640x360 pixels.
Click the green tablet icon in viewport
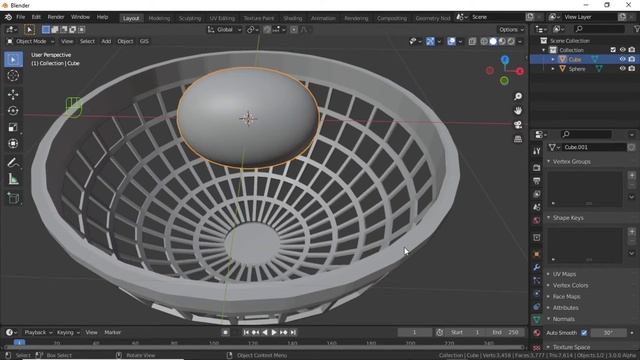[74, 107]
